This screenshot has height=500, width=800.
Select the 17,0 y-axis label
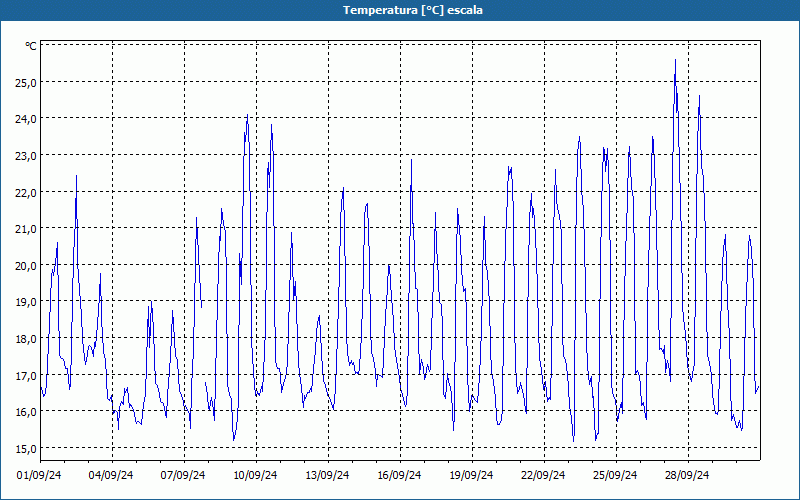tap(26, 375)
